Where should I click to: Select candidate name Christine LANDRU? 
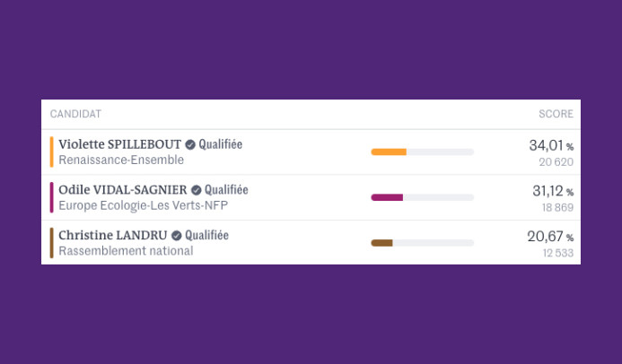pos(113,236)
